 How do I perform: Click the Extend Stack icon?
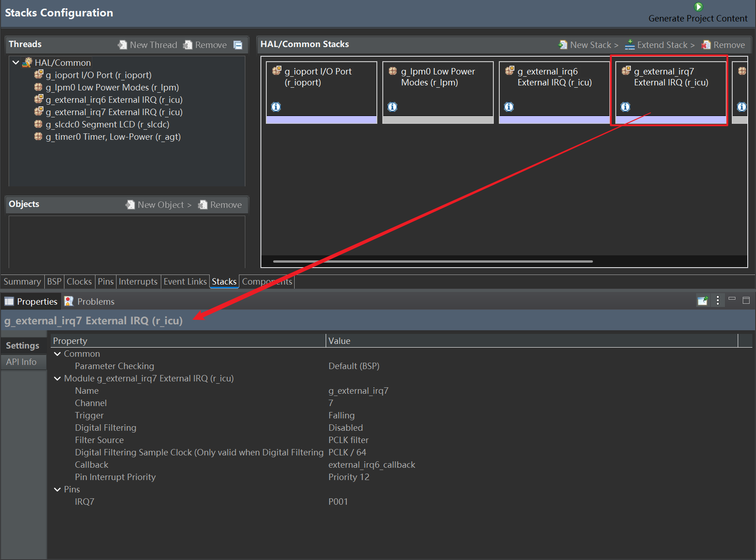pyautogui.click(x=630, y=45)
